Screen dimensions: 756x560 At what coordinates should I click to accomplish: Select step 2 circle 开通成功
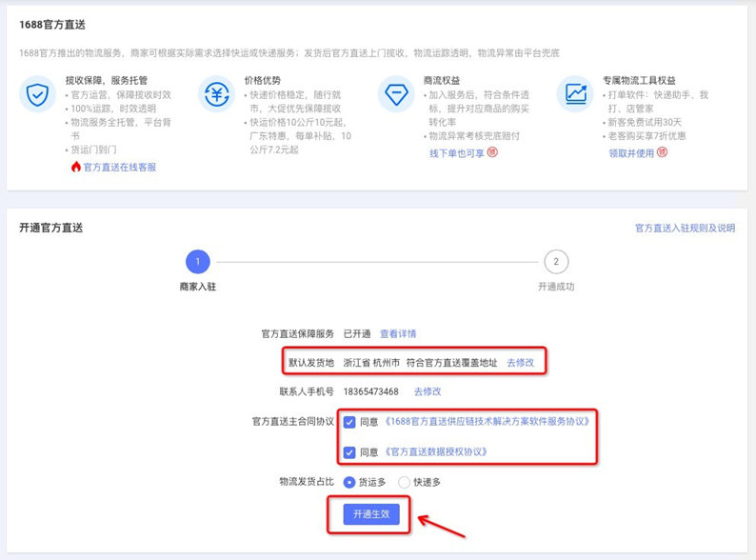pos(555,262)
